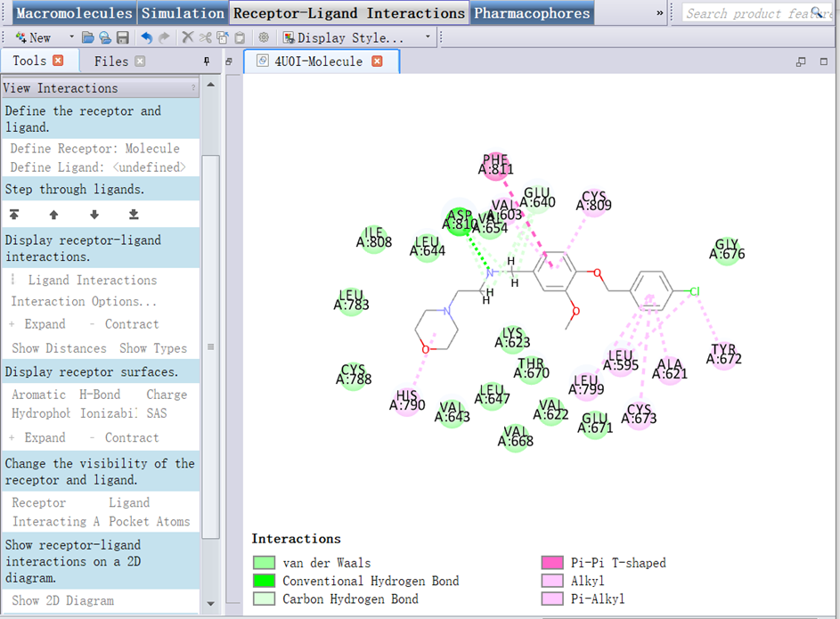Screen dimensions: 840x619
Task: Expand hidden tabs with the chevron overflow
Action: pos(660,13)
